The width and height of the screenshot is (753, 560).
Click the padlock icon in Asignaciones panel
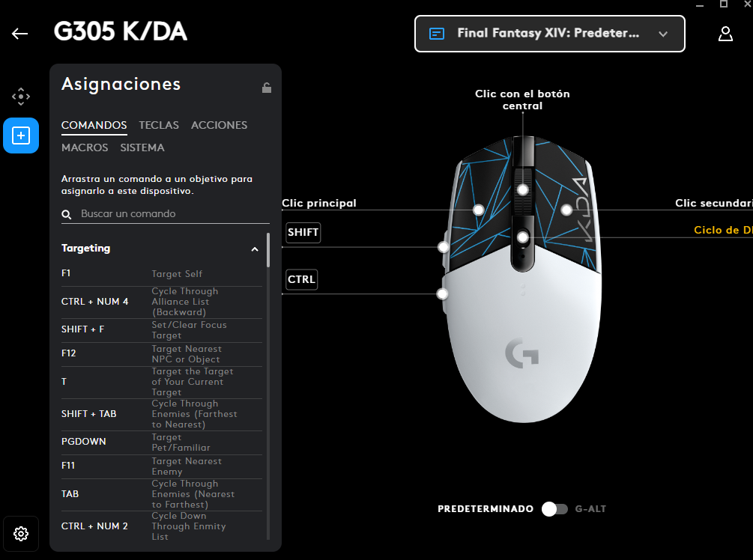click(x=266, y=88)
